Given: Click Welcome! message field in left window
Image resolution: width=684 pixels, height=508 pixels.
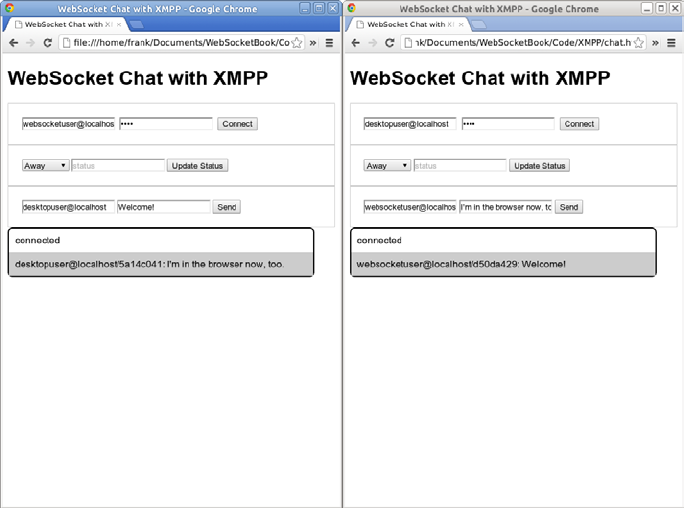Looking at the screenshot, I should (x=164, y=207).
